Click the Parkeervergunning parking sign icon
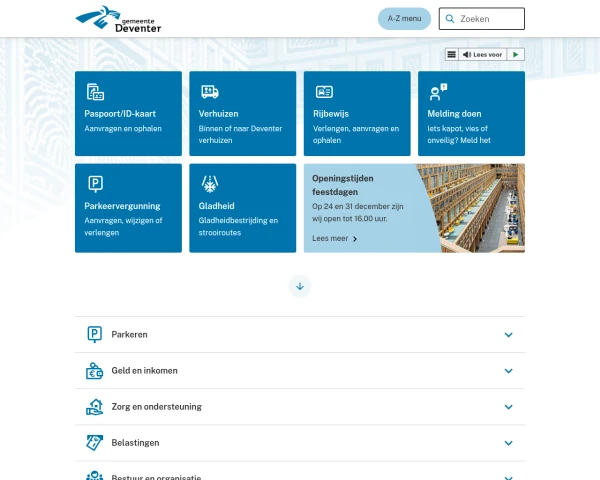This screenshot has width=600, height=480. pos(95,184)
